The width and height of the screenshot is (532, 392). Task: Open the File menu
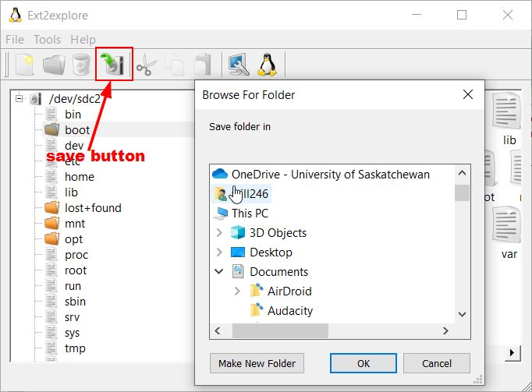tap(15, 40)
